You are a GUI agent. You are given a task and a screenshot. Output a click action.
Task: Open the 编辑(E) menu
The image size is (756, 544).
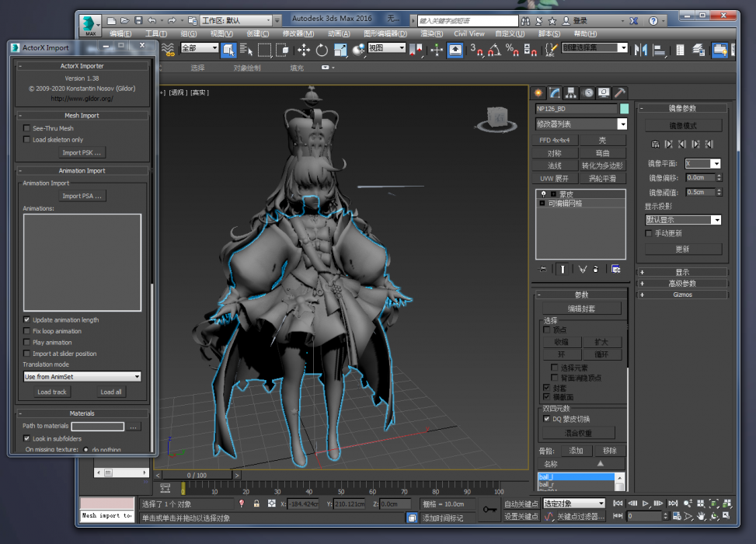pyautogui.click(x=120, y=33)
